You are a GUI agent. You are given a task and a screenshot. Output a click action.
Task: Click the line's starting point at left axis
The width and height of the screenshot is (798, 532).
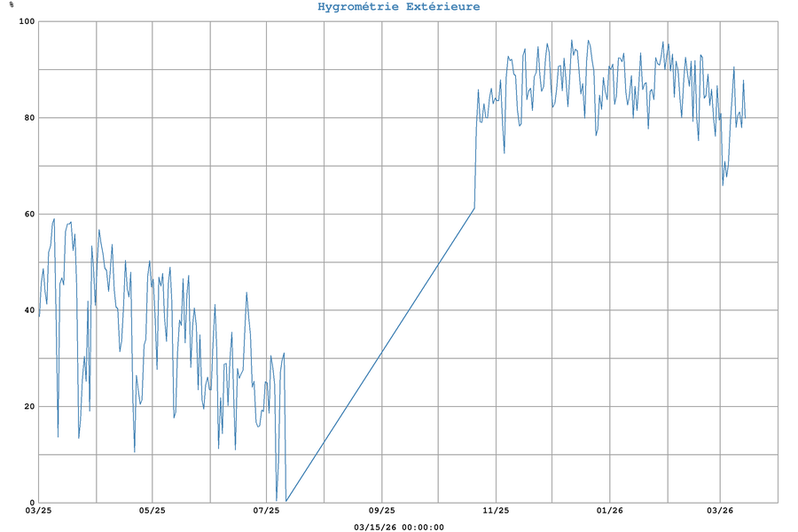[39, 316]
